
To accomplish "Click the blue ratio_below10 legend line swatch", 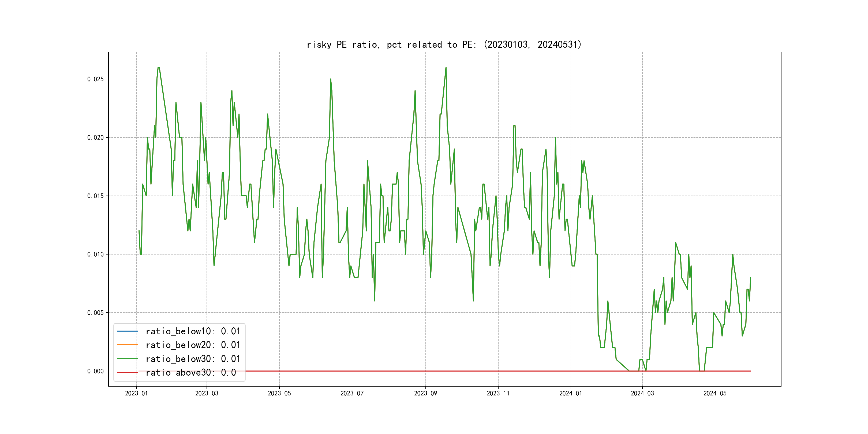I will coord(127,331).
